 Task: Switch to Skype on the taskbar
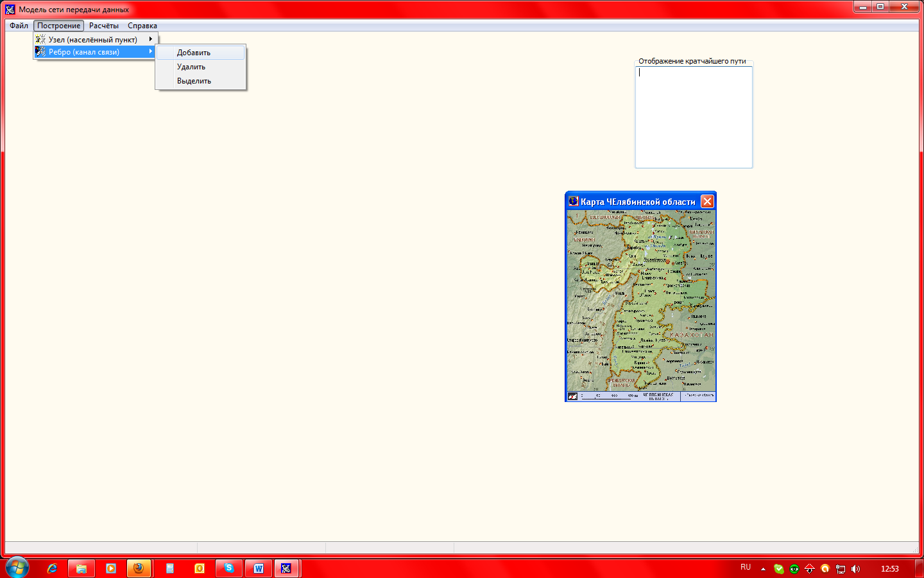pos(229,568)
